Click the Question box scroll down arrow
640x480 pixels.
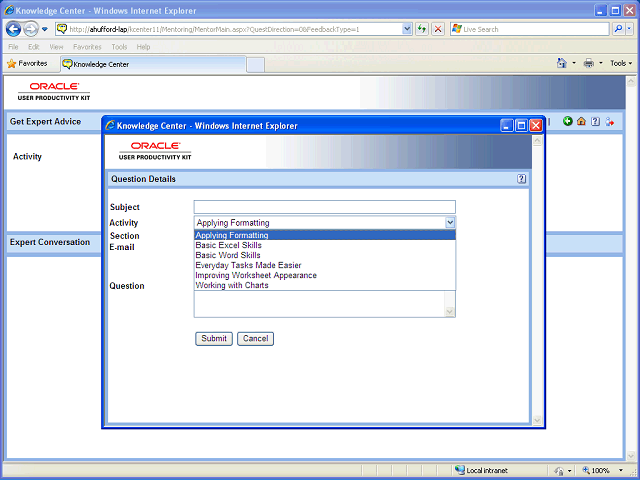[x=449, y=312]
